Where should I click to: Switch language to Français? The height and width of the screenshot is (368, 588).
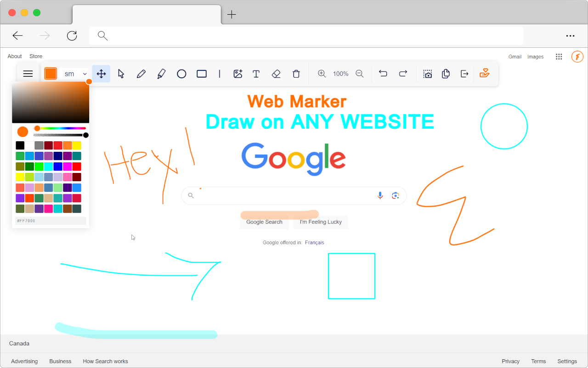click(x=315, y=242)
